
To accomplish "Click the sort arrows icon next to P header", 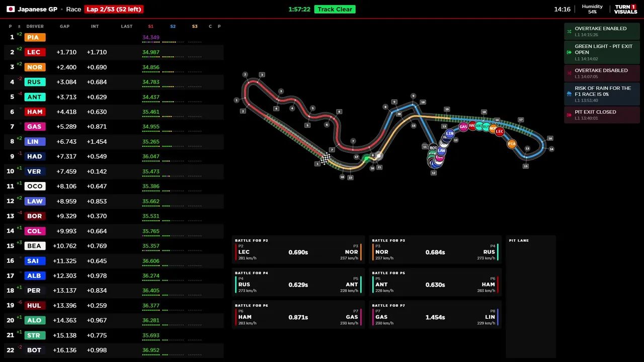I will pyautogui.click(x=19, y=26).
